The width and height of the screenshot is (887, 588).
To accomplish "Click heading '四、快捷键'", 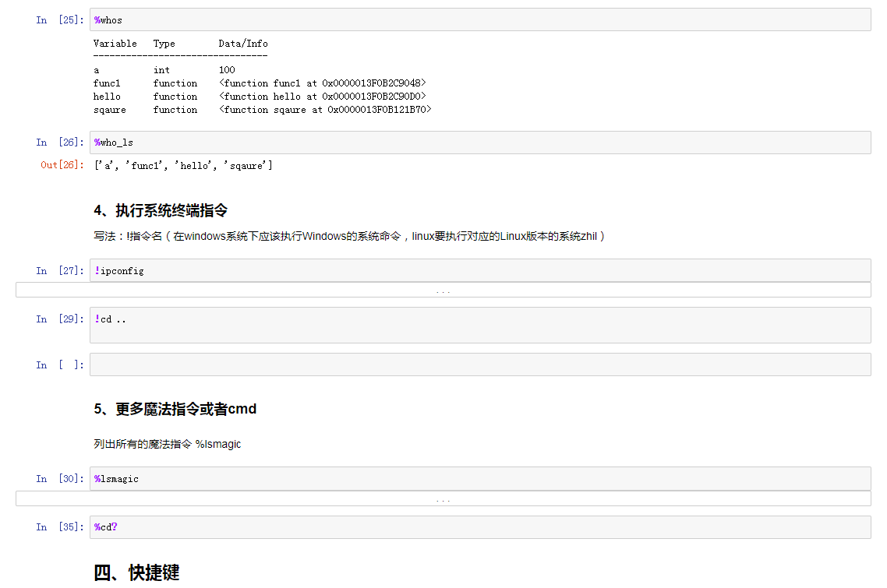I will coord(136,572).
